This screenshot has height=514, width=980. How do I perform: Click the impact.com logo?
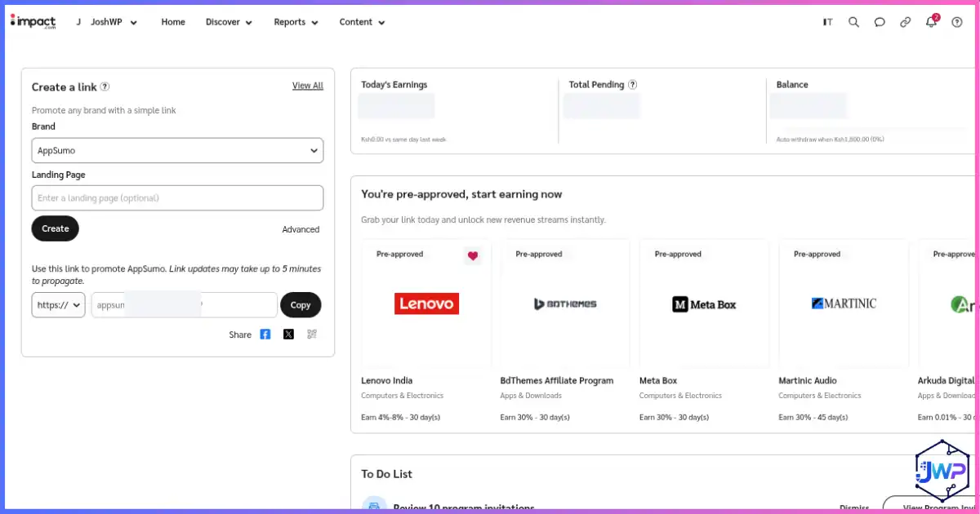pyautogui.click(x=33, y=22)
